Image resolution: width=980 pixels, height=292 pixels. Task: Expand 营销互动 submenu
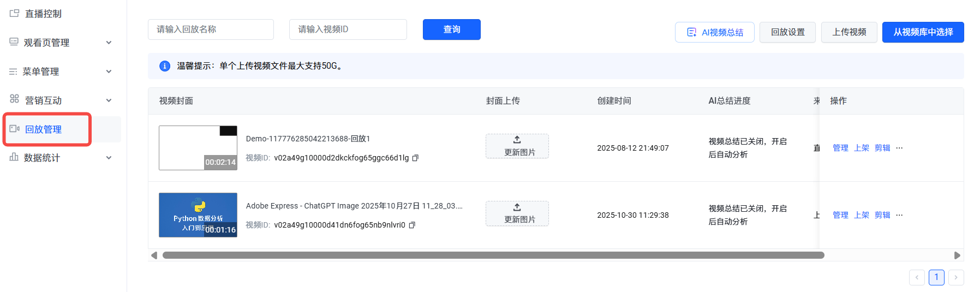109,100
